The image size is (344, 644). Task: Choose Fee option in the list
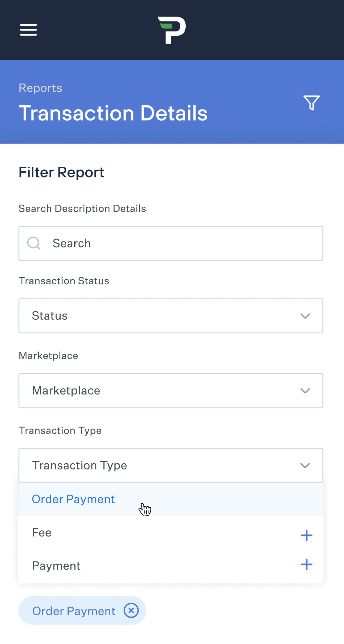(42, 533)
